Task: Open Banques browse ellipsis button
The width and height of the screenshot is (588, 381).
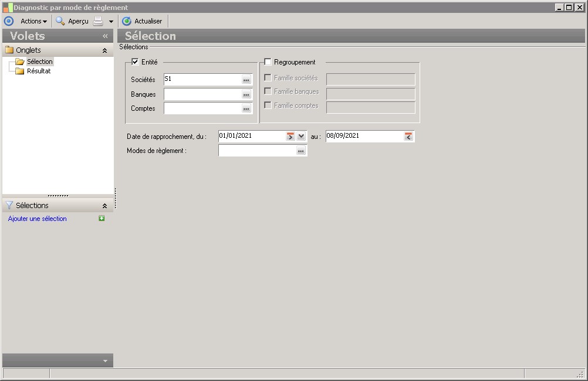Action: tap(246, 94)
